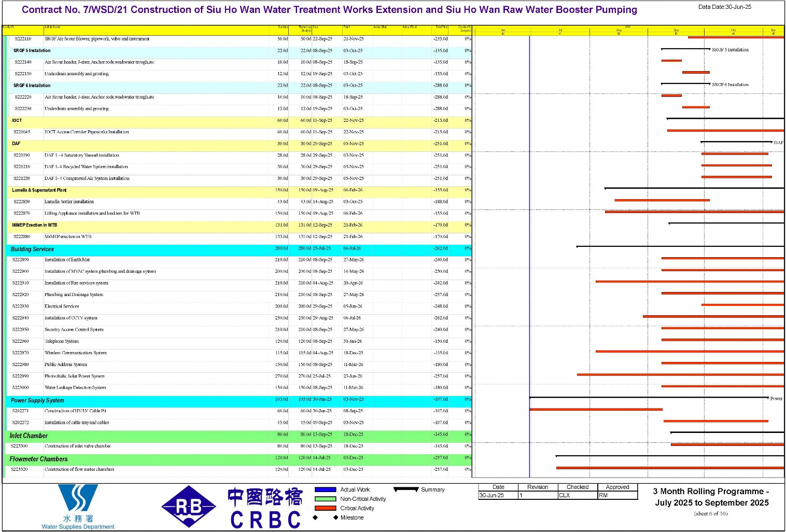Select the 'Building Services' group header
The width and height of the screenshot is (786, 532).
(x=32, y=249)
